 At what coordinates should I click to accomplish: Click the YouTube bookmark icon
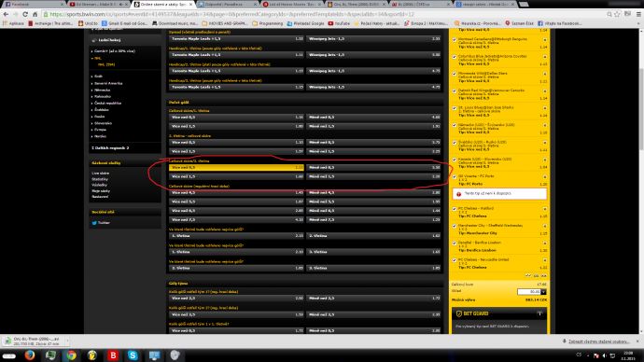coord(330,23)
